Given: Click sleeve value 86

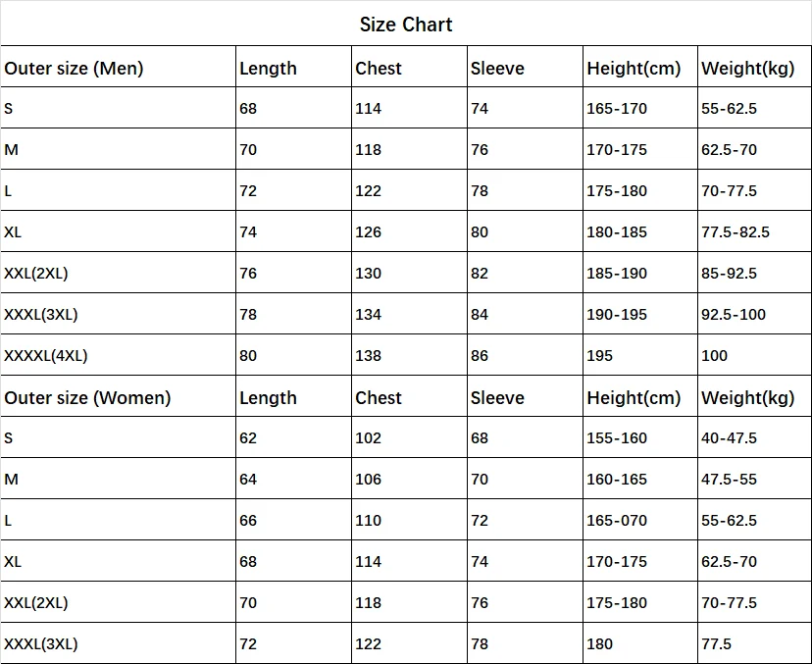Looking at the screenshot, I should coord(480,356).
